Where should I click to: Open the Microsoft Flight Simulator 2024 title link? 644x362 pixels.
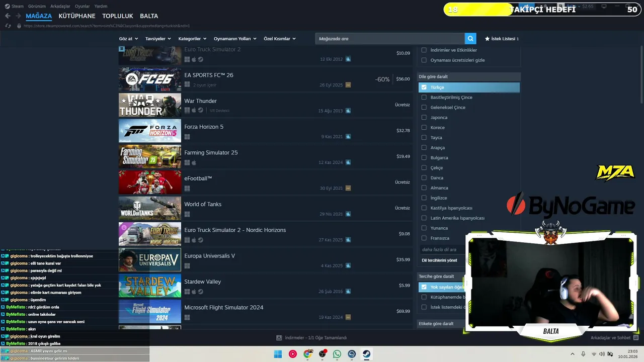pos(224,307)
